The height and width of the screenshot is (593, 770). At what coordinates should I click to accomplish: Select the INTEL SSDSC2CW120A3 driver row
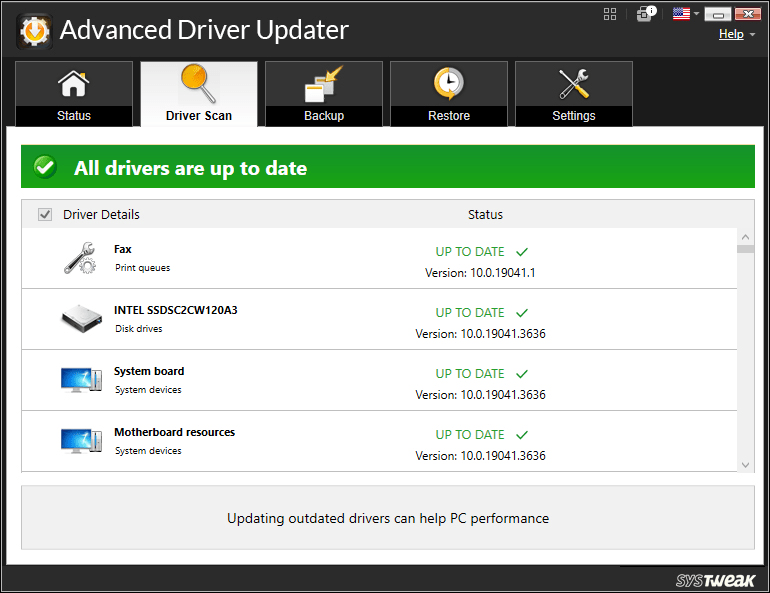pos(380,320)
